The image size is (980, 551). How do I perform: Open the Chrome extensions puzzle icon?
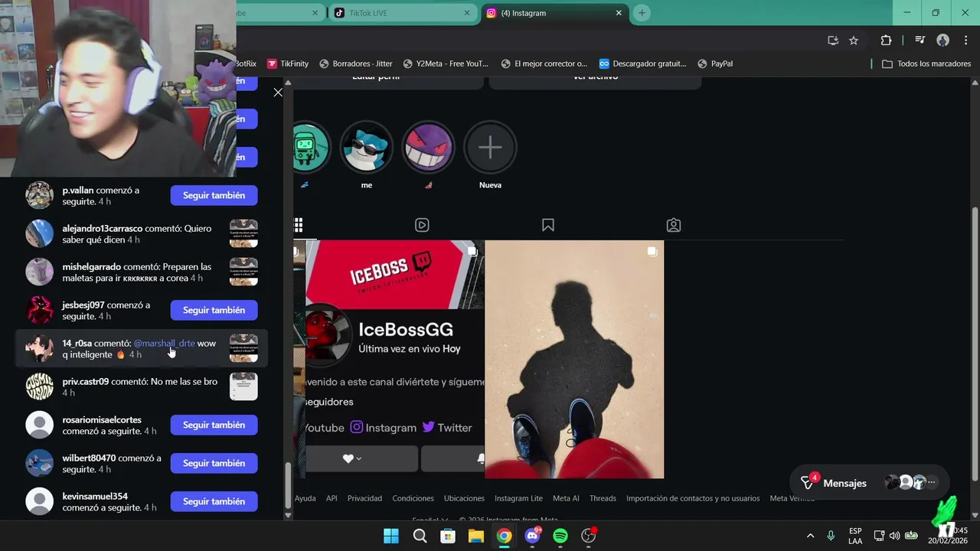point(886,41)
